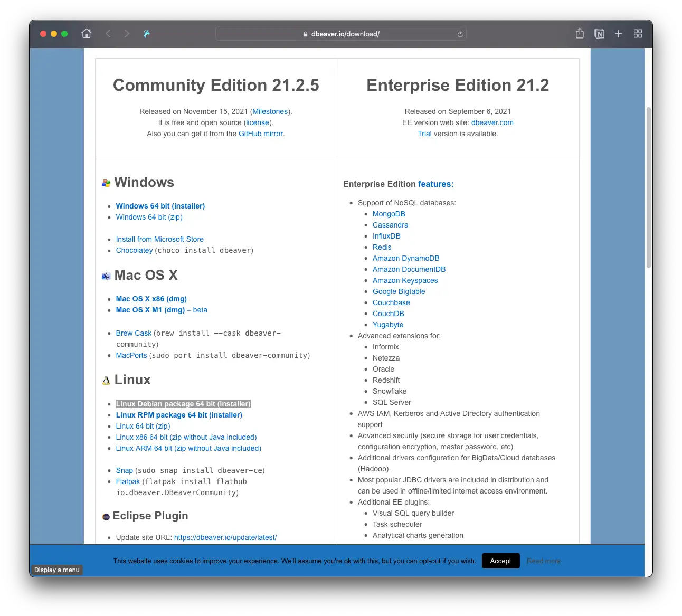Screen dimensions: 682x616
Task: Open the Milestones link
Action: click(x=270, y=111)
